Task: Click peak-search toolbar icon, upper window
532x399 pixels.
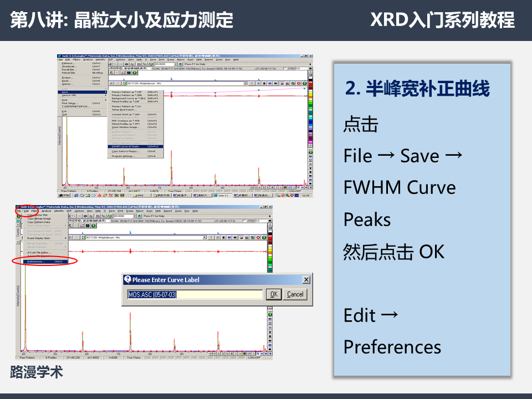Action: 132,64
